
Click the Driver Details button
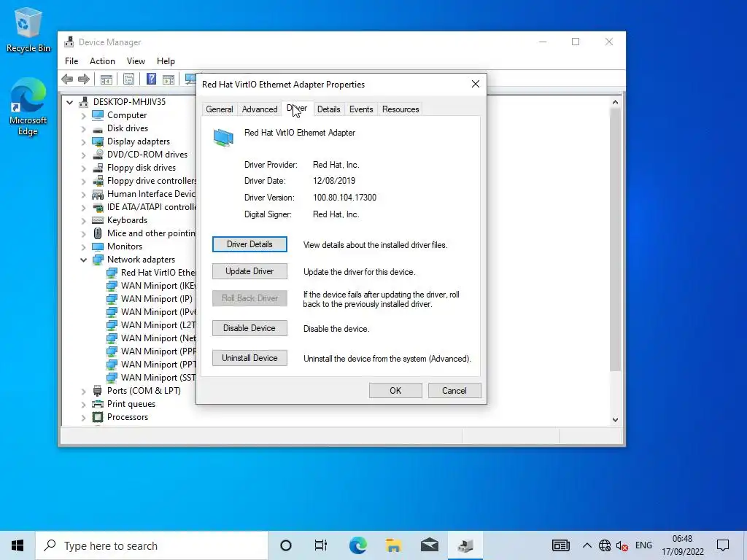(249, 244)
